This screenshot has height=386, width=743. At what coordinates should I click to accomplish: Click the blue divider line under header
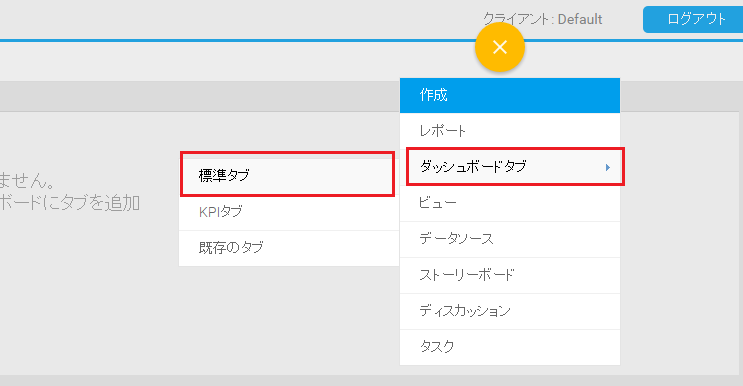(x=237, y=41)
